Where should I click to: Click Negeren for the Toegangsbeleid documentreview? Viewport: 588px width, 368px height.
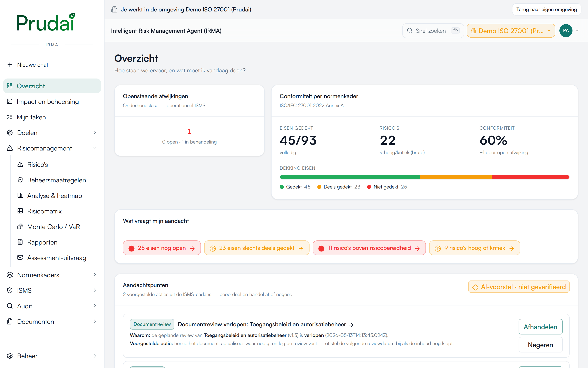tap(540, 345)
